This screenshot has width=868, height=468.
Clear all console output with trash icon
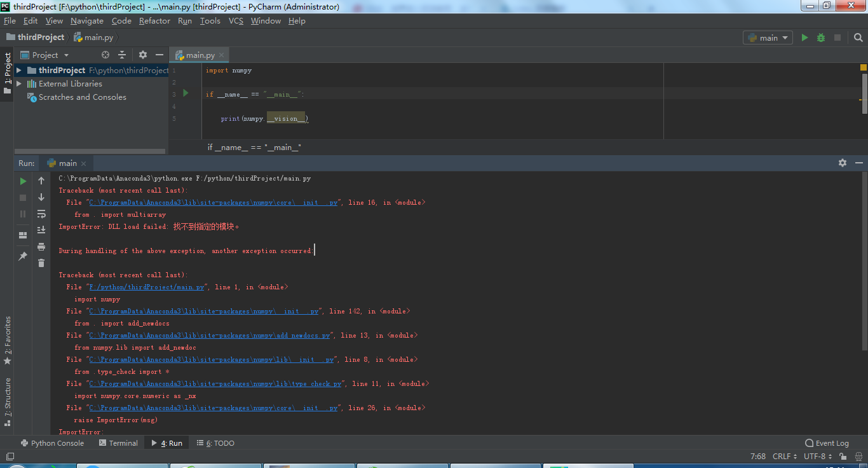coord(41,263)
